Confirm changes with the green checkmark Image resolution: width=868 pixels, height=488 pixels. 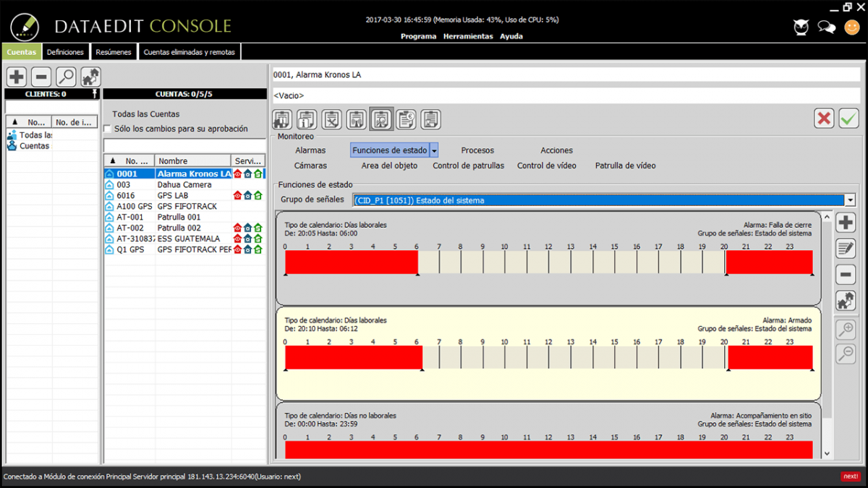pyautogui.click(x=848, y=119)
